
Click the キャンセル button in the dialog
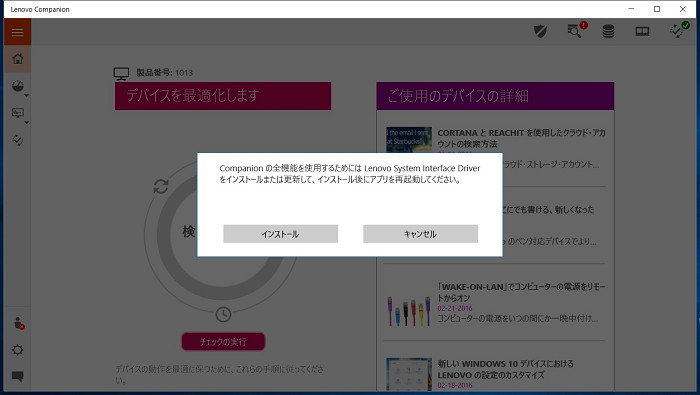[420, 234]
